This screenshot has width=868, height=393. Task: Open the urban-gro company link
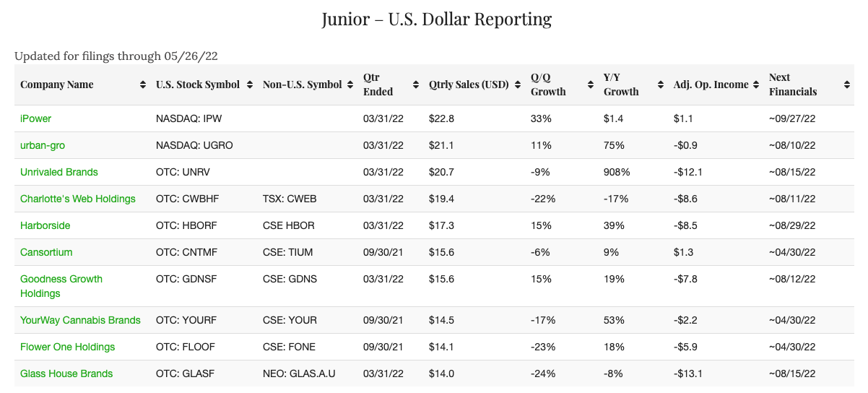pos(43,145)
